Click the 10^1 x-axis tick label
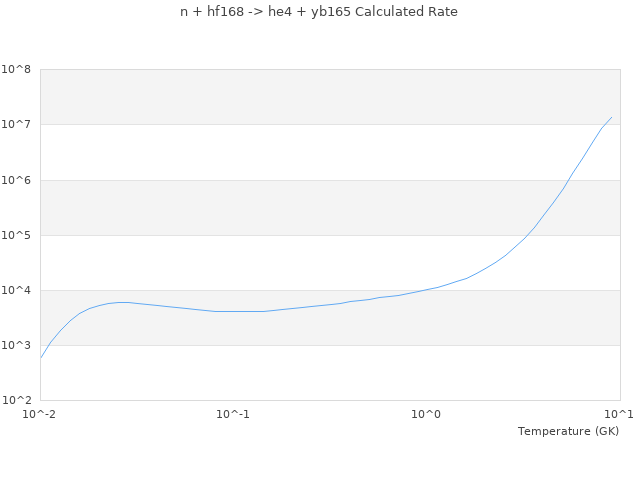The width and height of the screenshot is (640, 480). (619, 415)
